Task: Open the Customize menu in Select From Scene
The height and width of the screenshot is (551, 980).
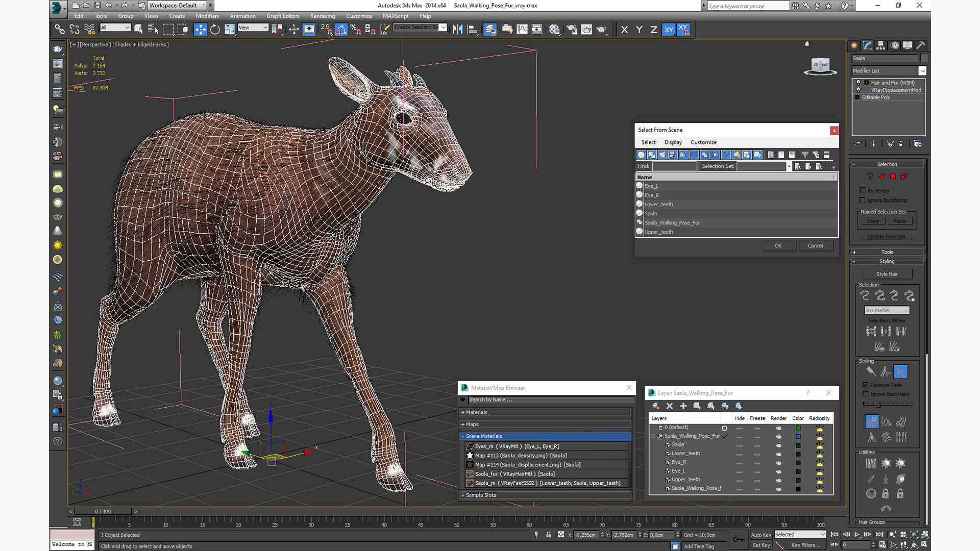Action: pos(703,142)
